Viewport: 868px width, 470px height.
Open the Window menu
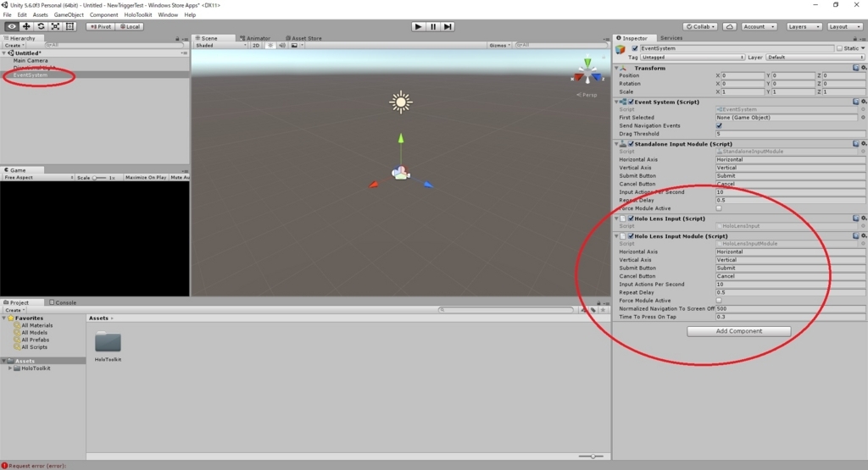pyautogui.click(x=168, y=15)
